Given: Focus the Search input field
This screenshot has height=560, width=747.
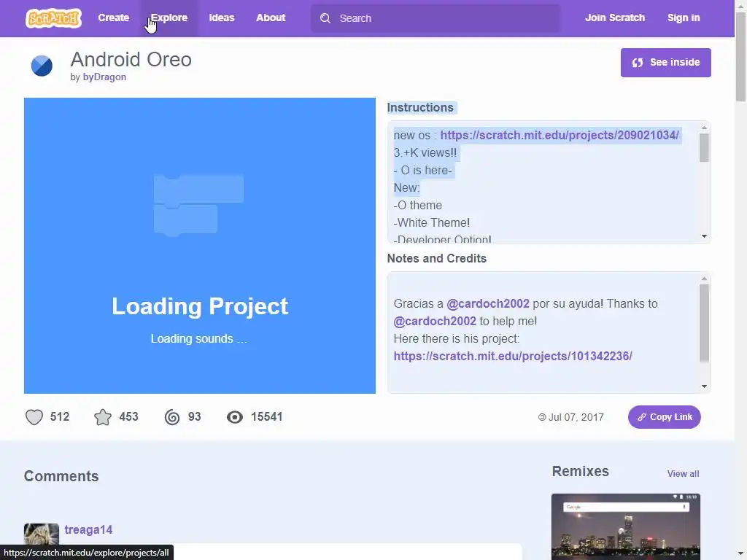Looking at the screenshot, I should pyautogui.click(x=436, y=18).
